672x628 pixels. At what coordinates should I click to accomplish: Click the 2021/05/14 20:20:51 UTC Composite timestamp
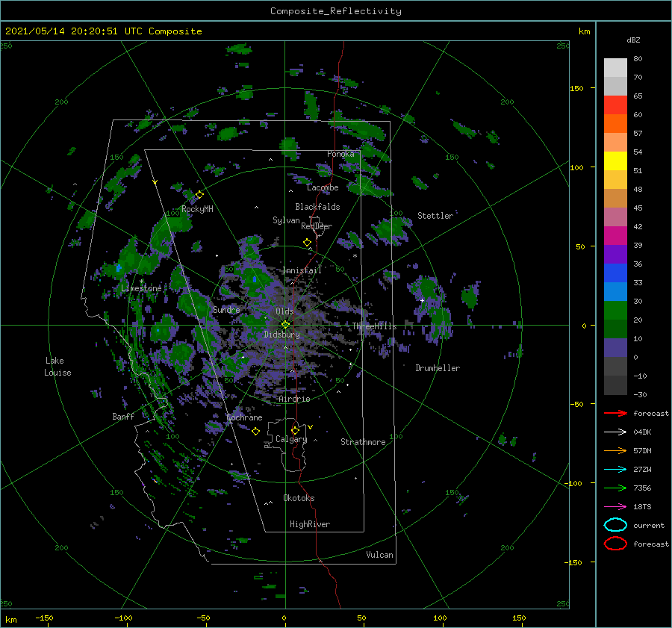click(103, 31)
